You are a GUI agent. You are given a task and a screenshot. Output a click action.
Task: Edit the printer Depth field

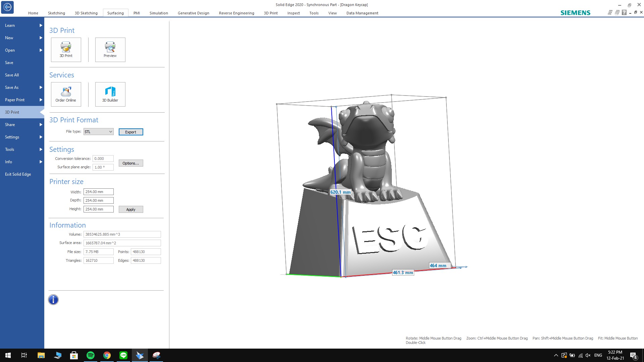tap(99, 200)
